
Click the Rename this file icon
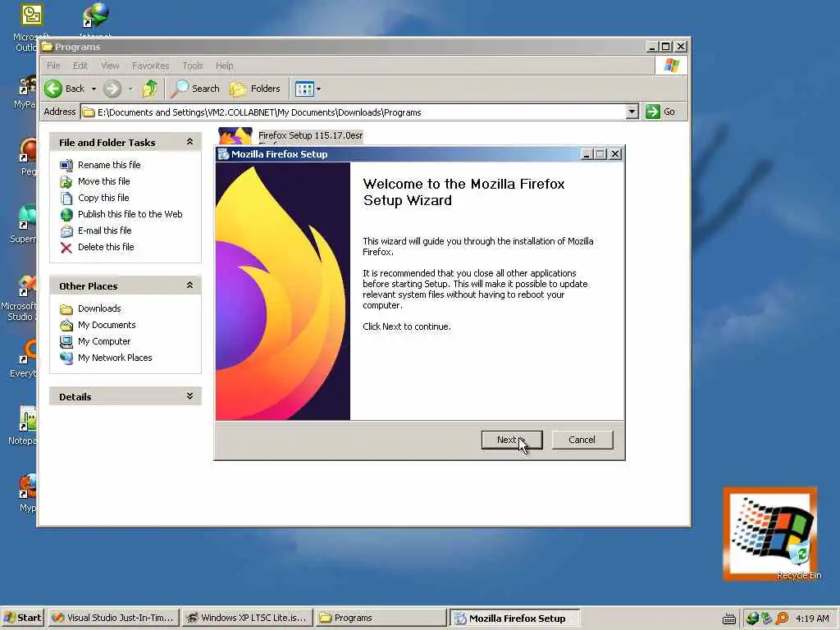tap(66, 165)
